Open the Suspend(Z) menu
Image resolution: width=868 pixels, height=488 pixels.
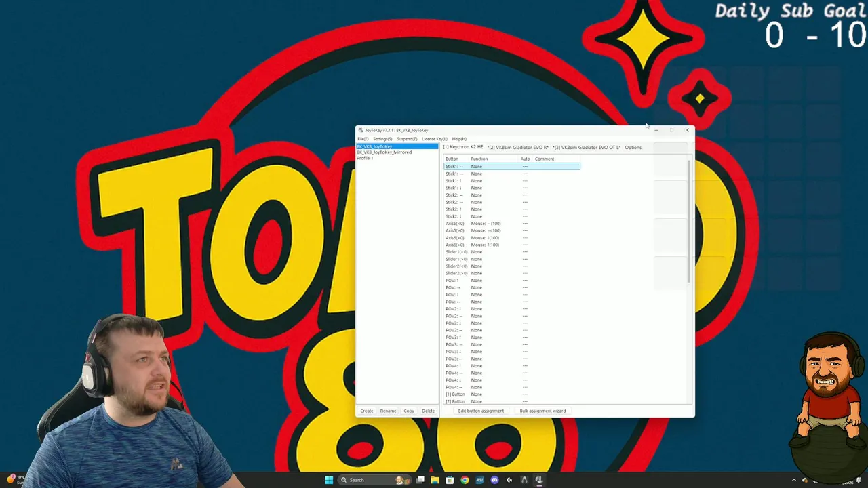click(407, 139)
